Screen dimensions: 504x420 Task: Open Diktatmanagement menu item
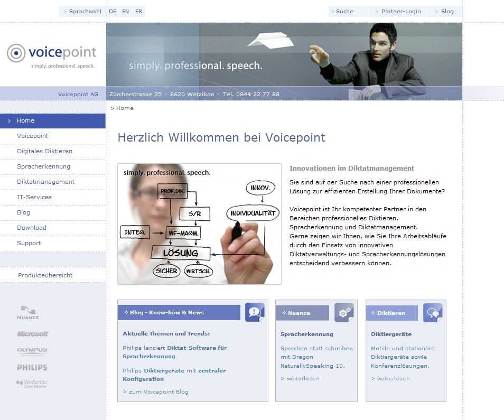point(53,182)
